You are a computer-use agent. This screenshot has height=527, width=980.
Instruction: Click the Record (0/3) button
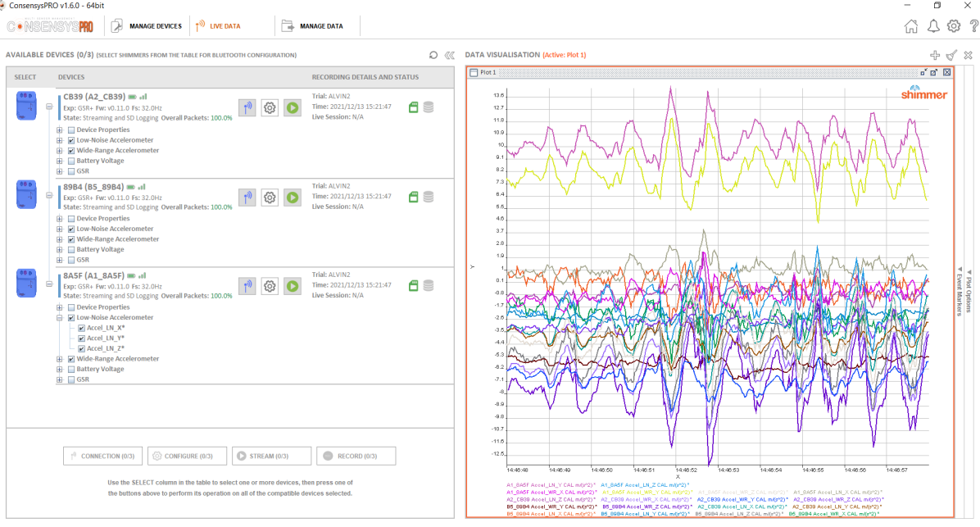[356, 457]
